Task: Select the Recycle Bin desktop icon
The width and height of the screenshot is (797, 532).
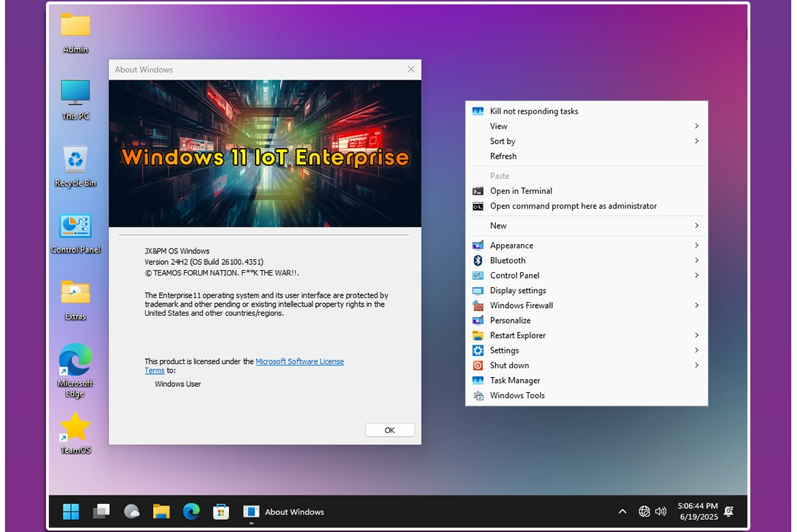Action: pos(75,166)
